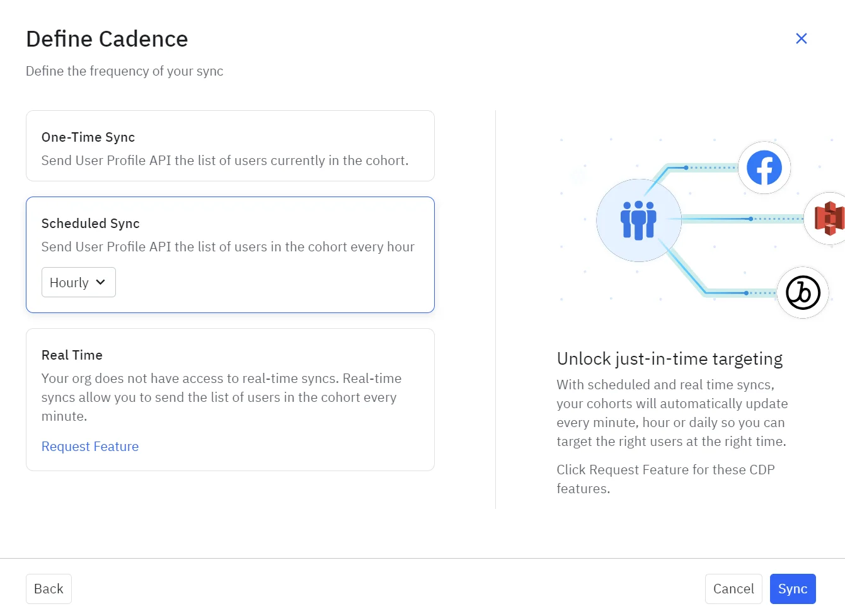Click the blue cohort users icon

(x=638, y=220)
